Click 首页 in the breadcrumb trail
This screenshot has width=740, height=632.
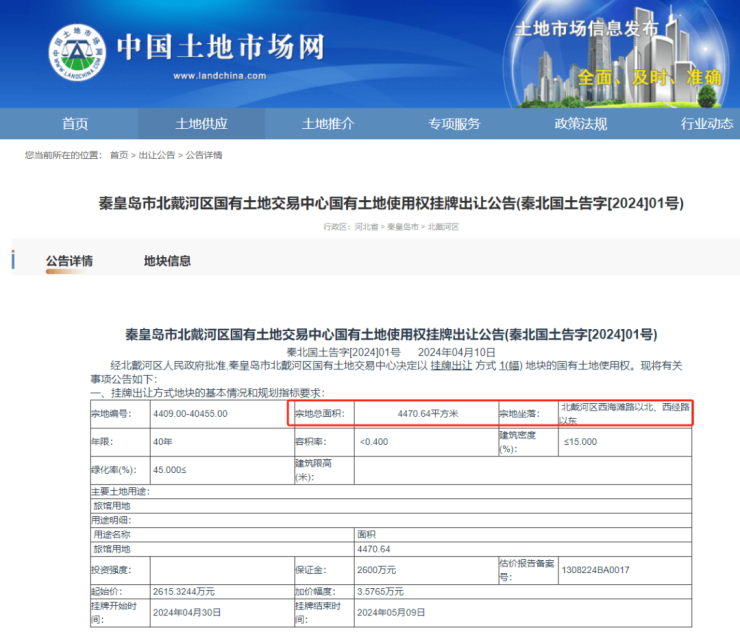(119, 155)
